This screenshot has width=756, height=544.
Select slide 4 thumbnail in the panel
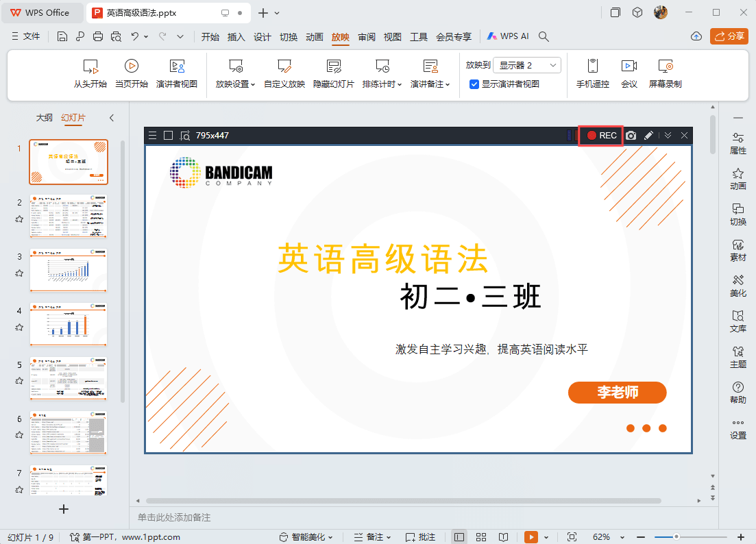point(68,324)
